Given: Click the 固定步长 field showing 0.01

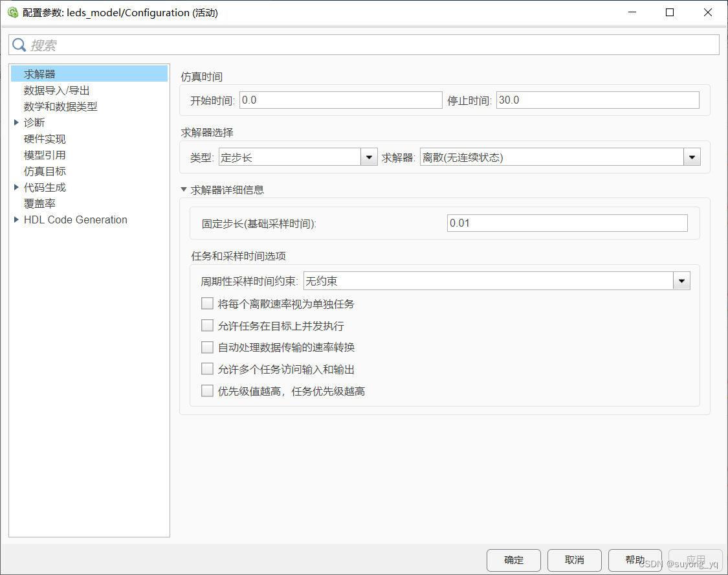Looking at the screenshot, I should (567, 223).
